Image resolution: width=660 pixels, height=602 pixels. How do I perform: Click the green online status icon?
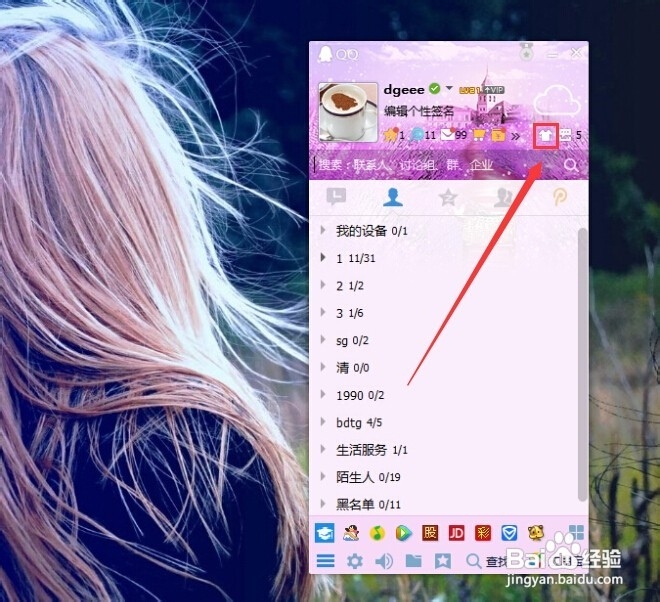(434, 89)
